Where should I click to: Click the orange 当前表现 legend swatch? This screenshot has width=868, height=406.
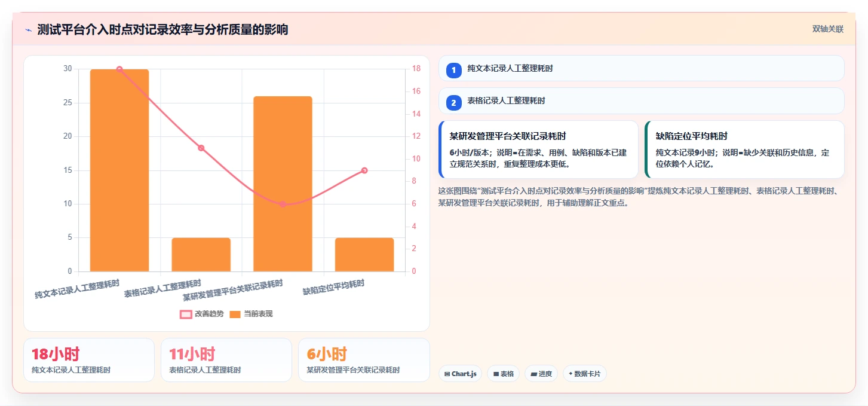pos(235,314)
